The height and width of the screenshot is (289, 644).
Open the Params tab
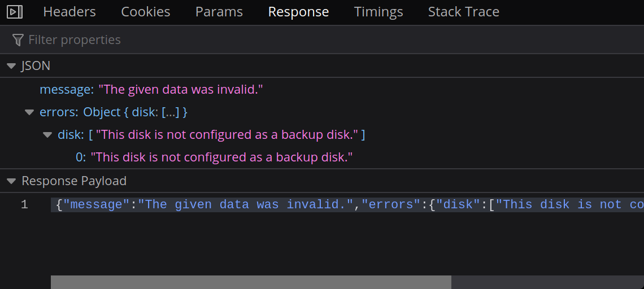(219, 12)
